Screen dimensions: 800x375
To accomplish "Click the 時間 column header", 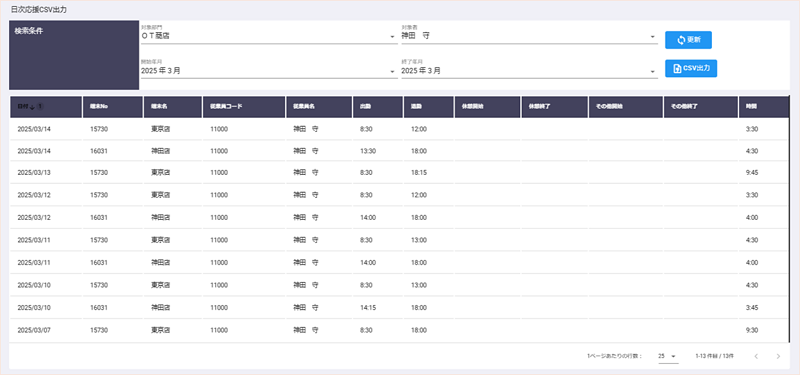I will tap(763, 107).
